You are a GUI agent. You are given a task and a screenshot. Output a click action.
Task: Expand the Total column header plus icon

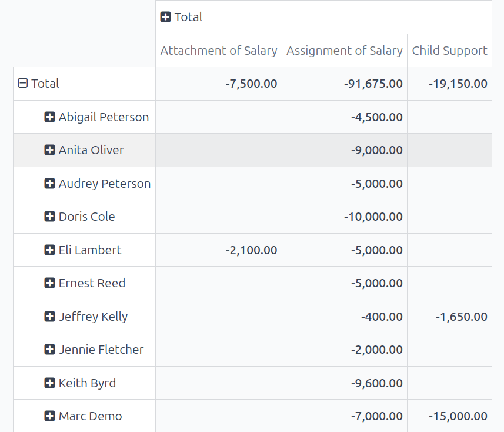tap(165, 17)
